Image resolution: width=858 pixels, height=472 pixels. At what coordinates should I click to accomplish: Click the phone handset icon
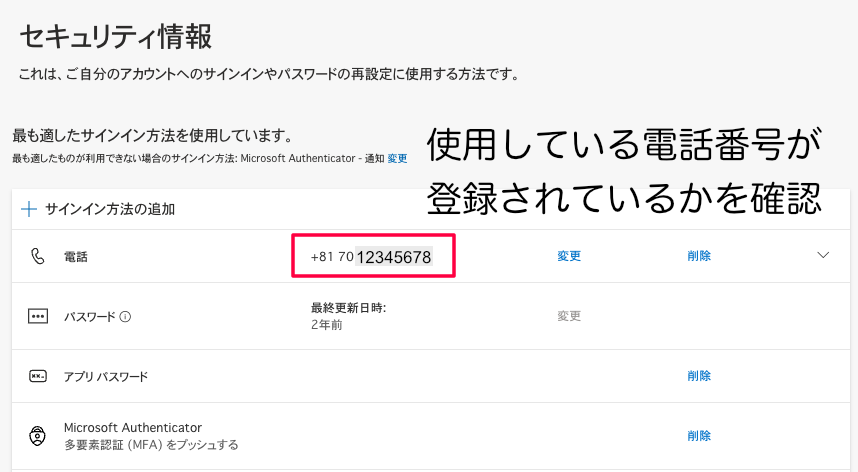click(38, 256)
